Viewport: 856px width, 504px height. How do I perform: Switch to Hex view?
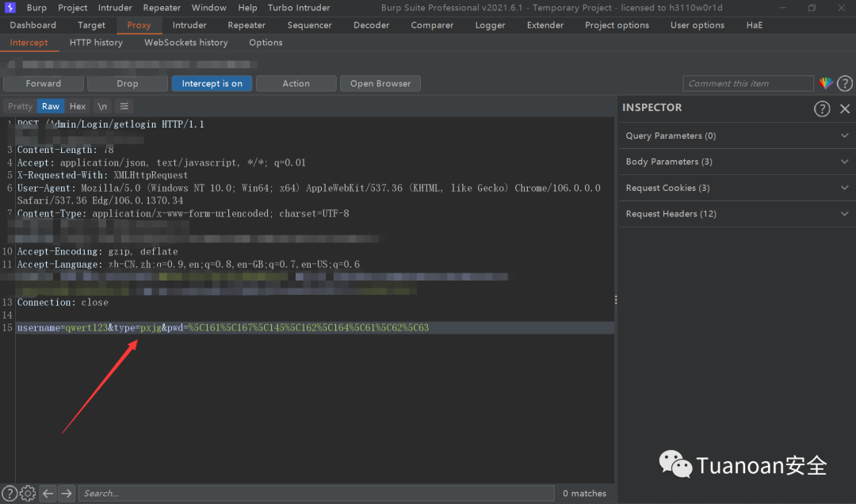pyautogui.click(x=78, y=106)
